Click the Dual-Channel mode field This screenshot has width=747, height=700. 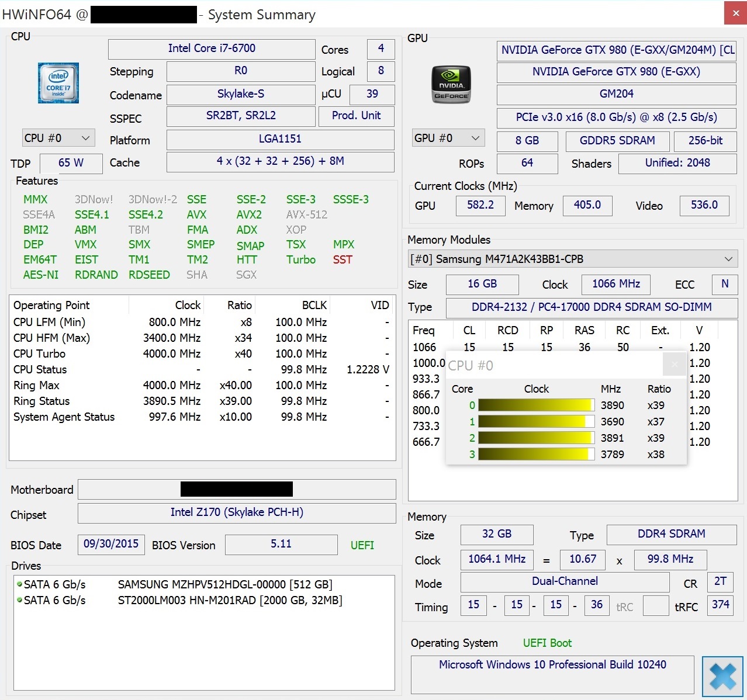[565, 582]
